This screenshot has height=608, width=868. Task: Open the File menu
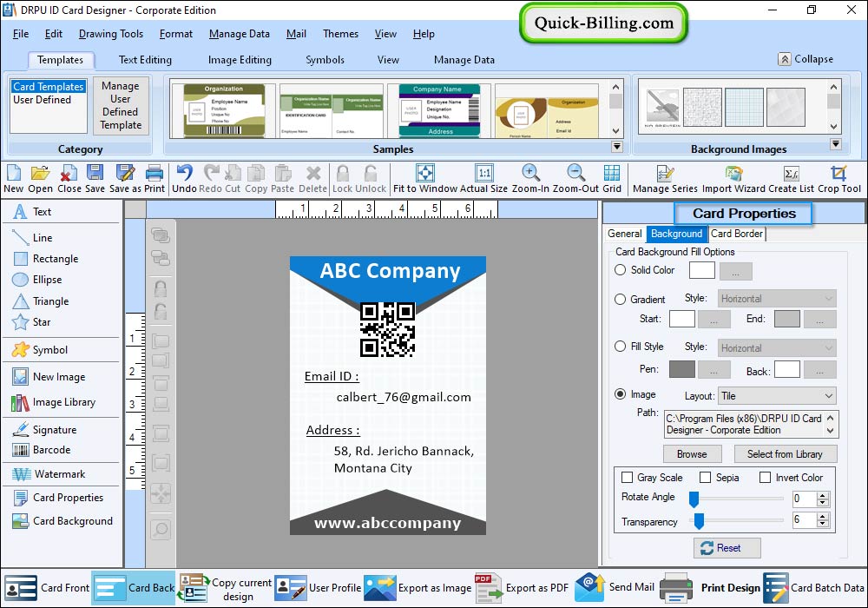coord(21,34)
